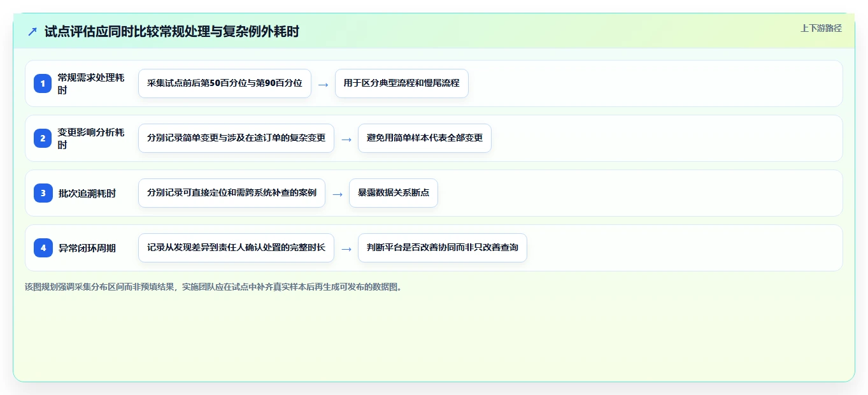
Task: Click the 批次追溯耗时 label
Action: tap(87, 193)
